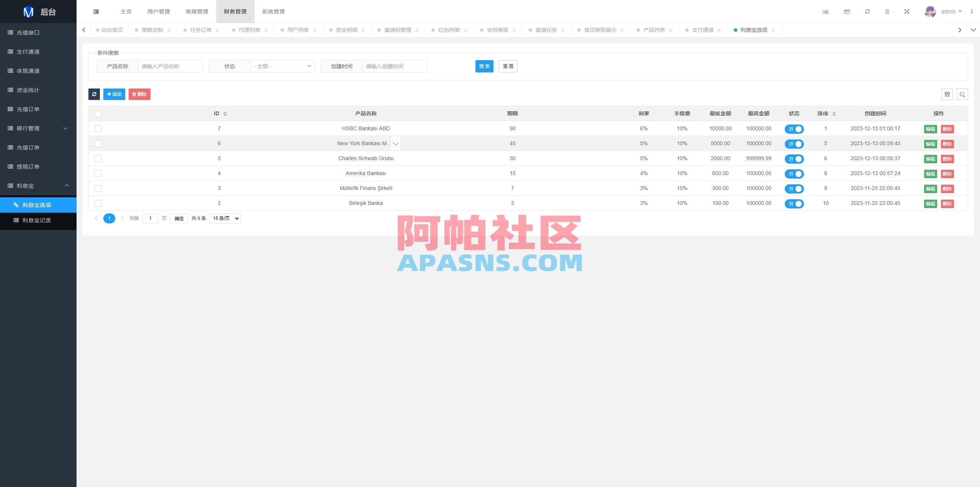This screenshot has width=980, height=487.
Task: Select 资金统计 in the left sidebar
Action: click(27, 90)
